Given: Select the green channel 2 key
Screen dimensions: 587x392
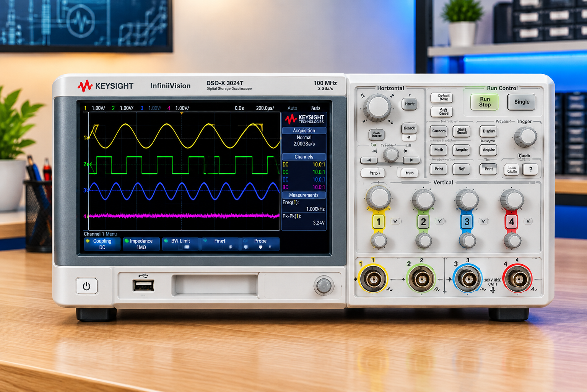Looking at the screenshot, I should tap(423, 222).
